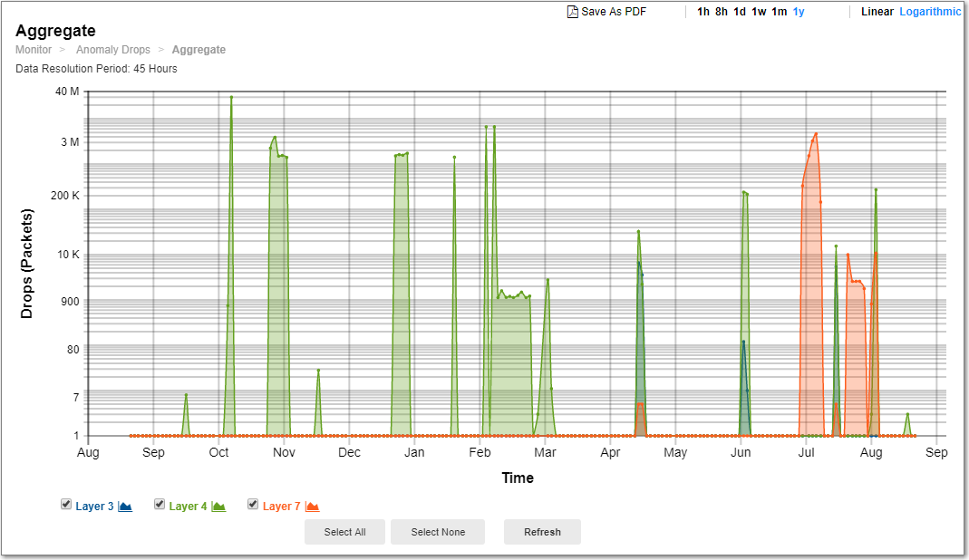
Task: Click the 10 K y-axis label
Action: tap(68, 255)
